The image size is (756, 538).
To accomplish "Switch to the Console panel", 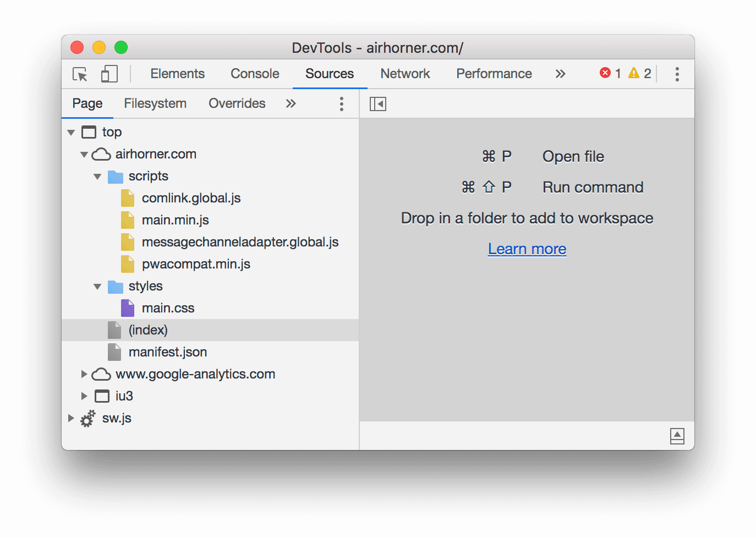I will pos(254,73).
